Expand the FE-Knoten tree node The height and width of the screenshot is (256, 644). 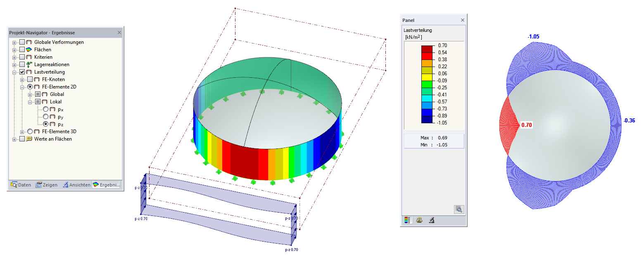[22, 79]
